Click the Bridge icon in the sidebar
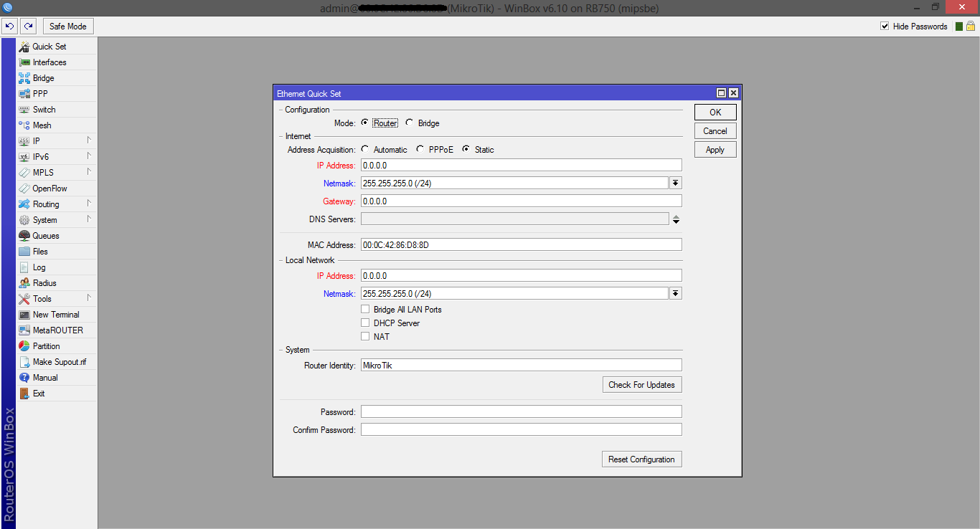The width and height of the screenshot is (980, 529). point(24,78)
